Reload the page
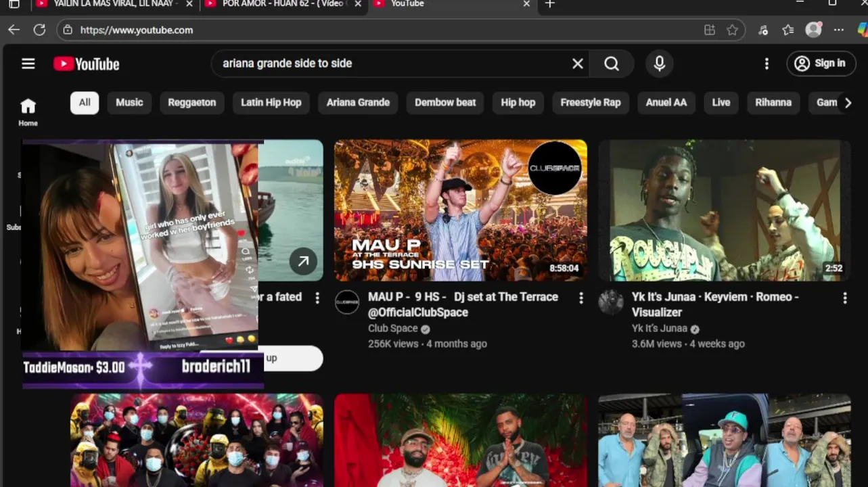The height and width of the screenshot is (487, 868). click(x=39, y=30)
